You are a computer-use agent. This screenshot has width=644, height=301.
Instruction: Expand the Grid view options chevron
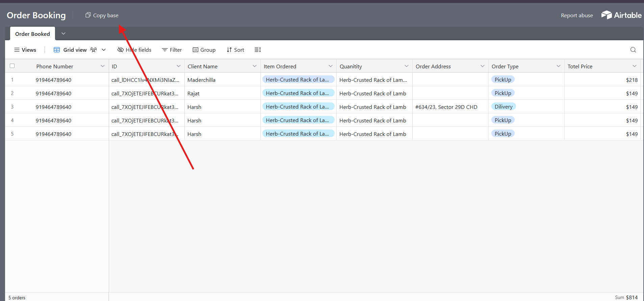coord(104,50)
